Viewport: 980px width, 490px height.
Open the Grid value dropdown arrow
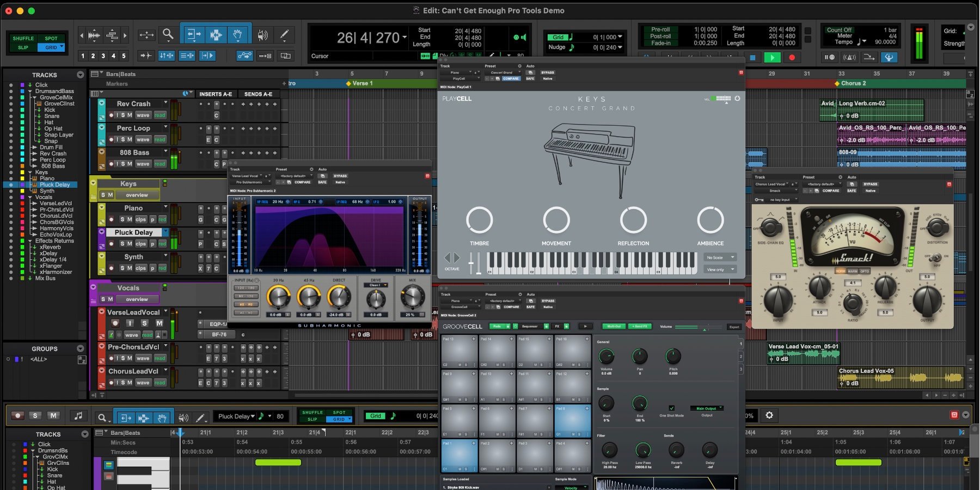pos(620,38)
